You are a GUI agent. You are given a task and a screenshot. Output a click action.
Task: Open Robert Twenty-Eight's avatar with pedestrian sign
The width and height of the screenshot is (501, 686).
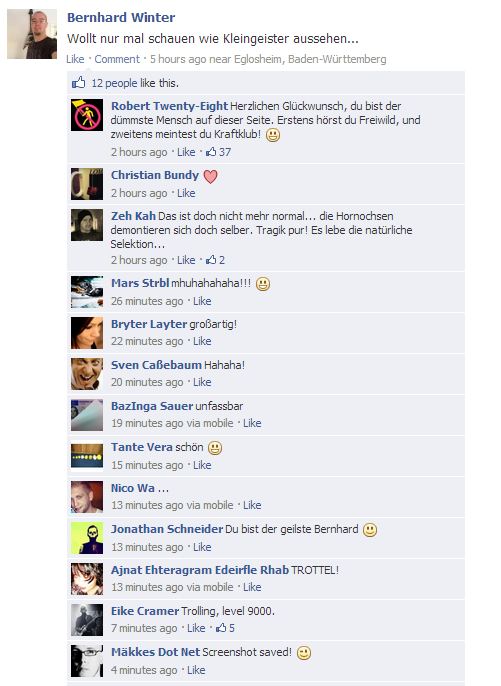point(87,115)
